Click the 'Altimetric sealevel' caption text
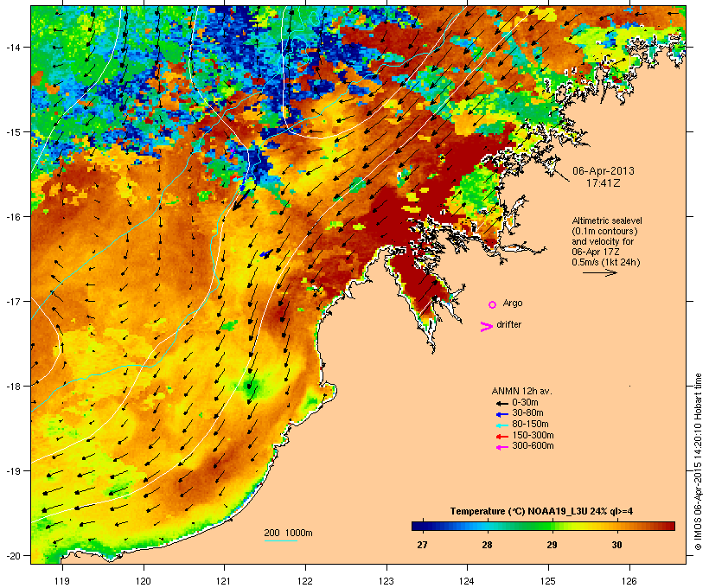The height and width of the screenshot is (588, 709). [607, 220]
